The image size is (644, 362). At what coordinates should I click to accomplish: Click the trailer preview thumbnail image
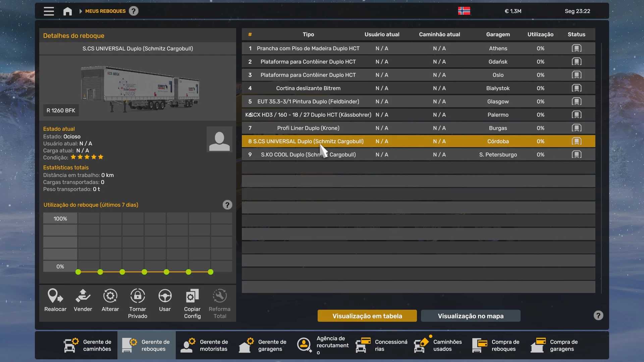(139, 88)
